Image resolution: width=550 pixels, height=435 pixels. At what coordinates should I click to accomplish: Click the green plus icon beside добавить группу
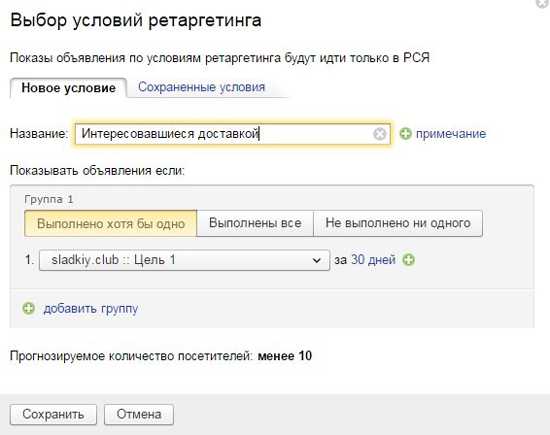click(x=28, y=308)
